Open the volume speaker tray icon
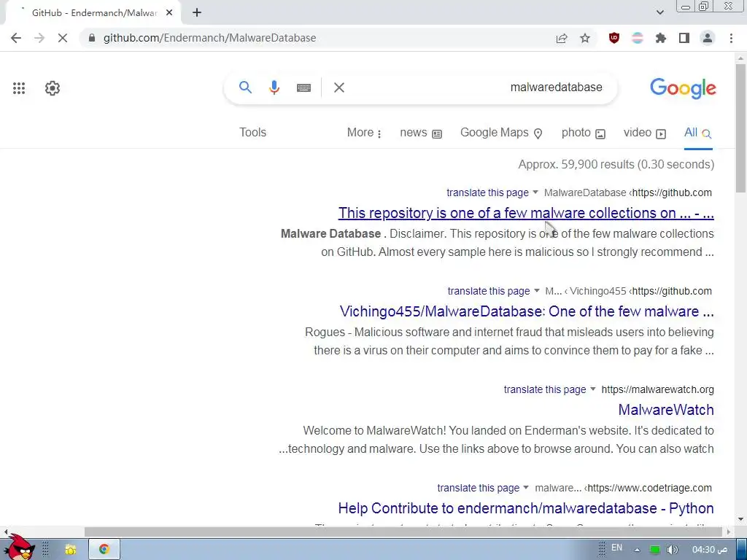Image resolution: width=747 pixels, height=560 pixels. [672, 550]
